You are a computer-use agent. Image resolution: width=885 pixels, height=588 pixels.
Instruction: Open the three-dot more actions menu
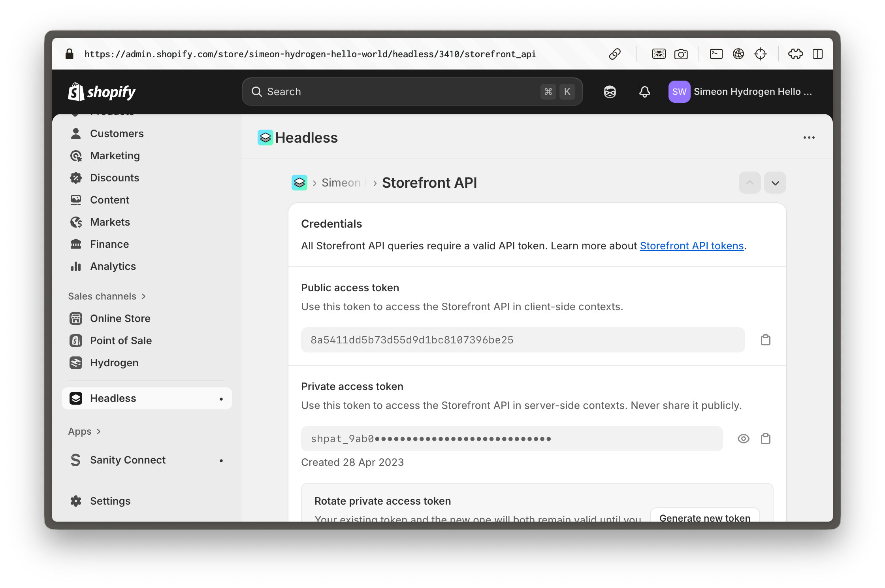click(x=809, y=138)
